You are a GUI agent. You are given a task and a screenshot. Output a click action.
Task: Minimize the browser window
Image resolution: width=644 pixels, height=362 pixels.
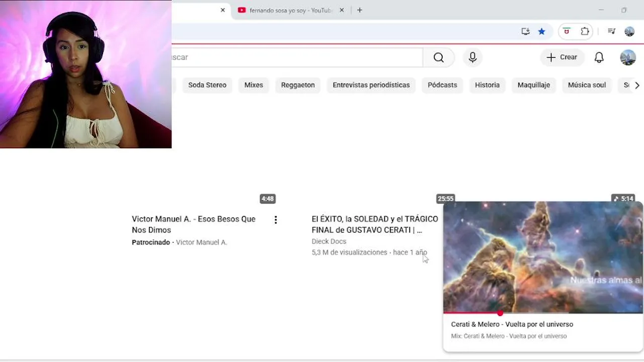point(601,10)
